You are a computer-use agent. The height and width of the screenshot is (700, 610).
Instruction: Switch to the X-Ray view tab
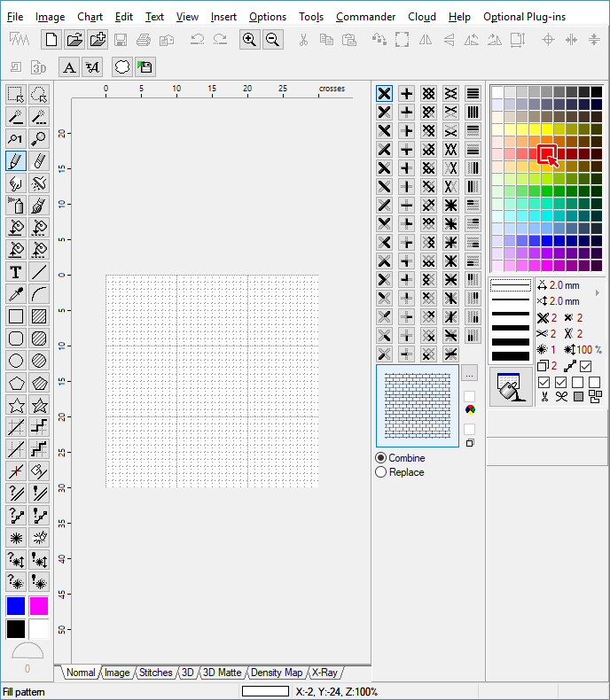(325, 673)
